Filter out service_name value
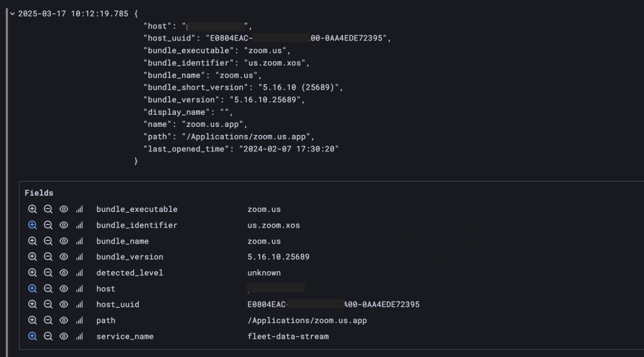The image size is (644, 357). [x=48, y=336]
